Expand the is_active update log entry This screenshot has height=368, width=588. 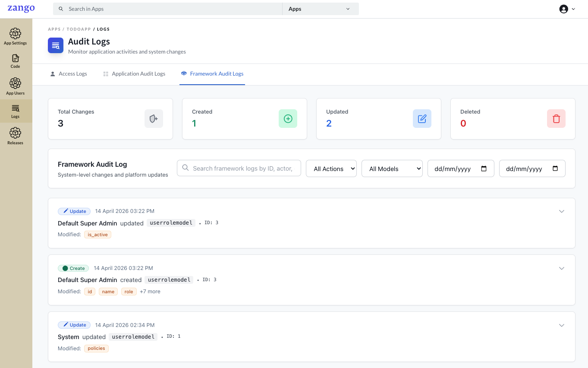coord(562,211)
